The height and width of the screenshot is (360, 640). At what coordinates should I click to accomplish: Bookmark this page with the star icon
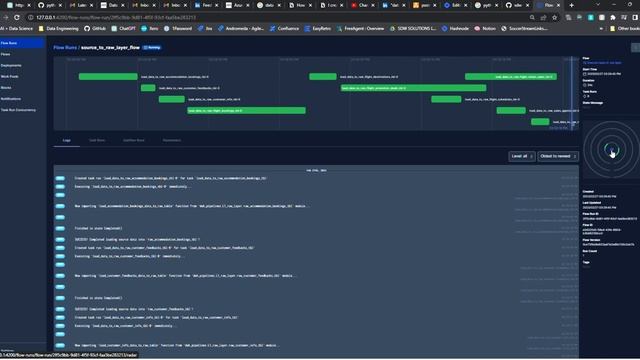click(554, 18)
